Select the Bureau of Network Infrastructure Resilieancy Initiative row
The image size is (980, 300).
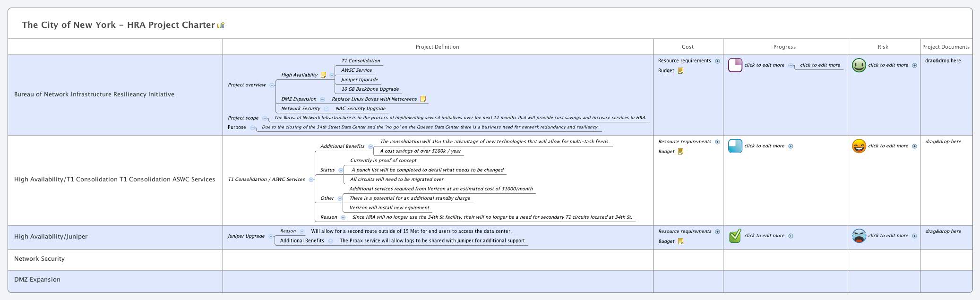coord(94,94)
